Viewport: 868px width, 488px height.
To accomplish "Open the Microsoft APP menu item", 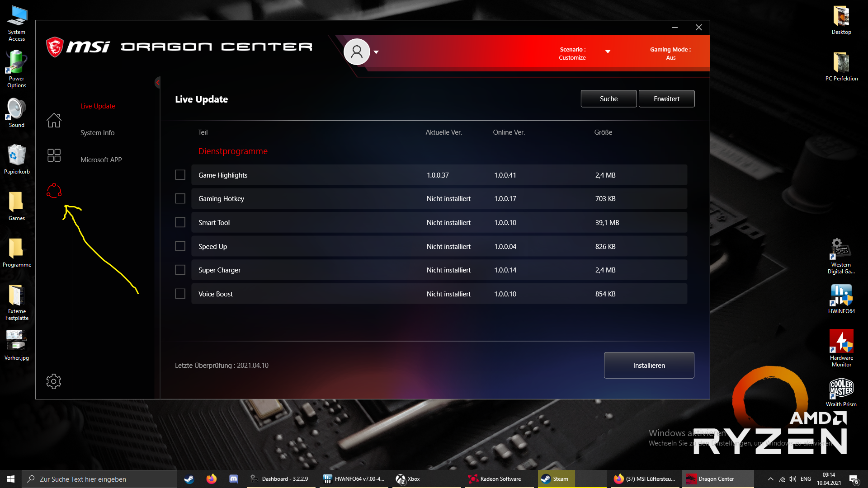I will (x=101, y=160).
